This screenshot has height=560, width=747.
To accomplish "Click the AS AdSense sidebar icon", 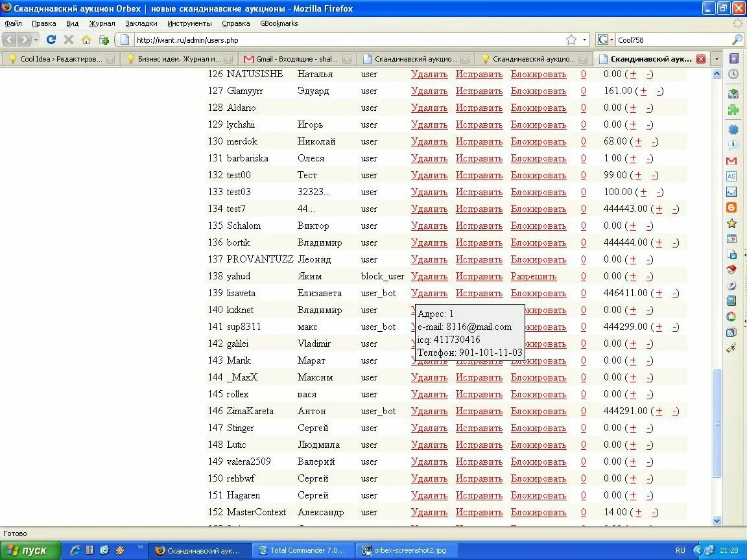I will (731, 176).
